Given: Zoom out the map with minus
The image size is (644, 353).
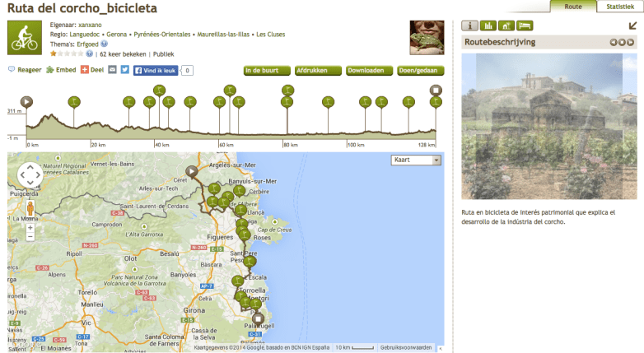Looking at the screenshot, I should point(30,237).
